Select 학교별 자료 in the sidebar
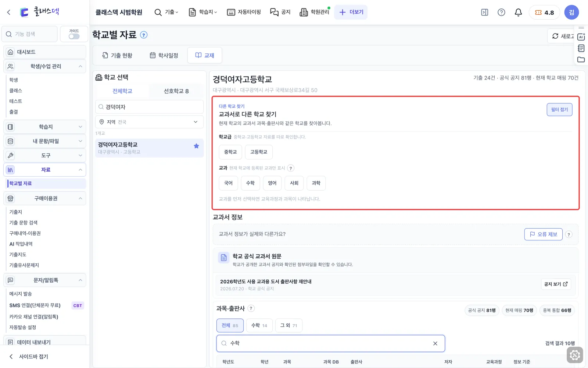This screenshot has height=368, width=588. (47, 183)
